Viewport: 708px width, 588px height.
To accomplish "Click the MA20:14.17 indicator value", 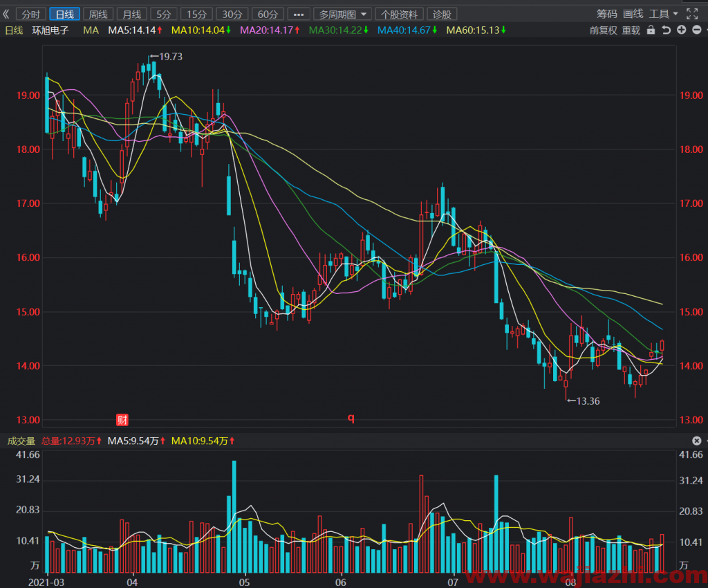I will pos(270,30).
